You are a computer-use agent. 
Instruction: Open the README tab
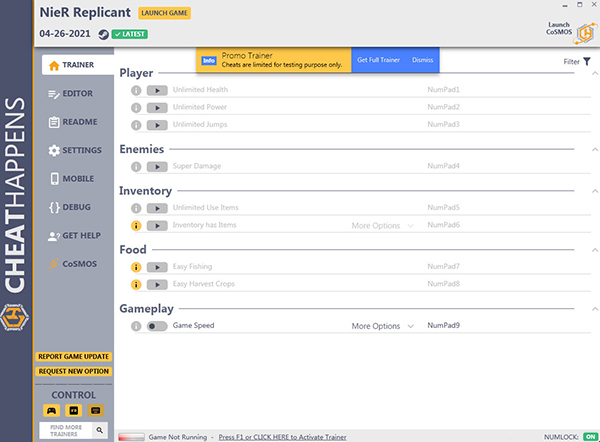(73, 122)
